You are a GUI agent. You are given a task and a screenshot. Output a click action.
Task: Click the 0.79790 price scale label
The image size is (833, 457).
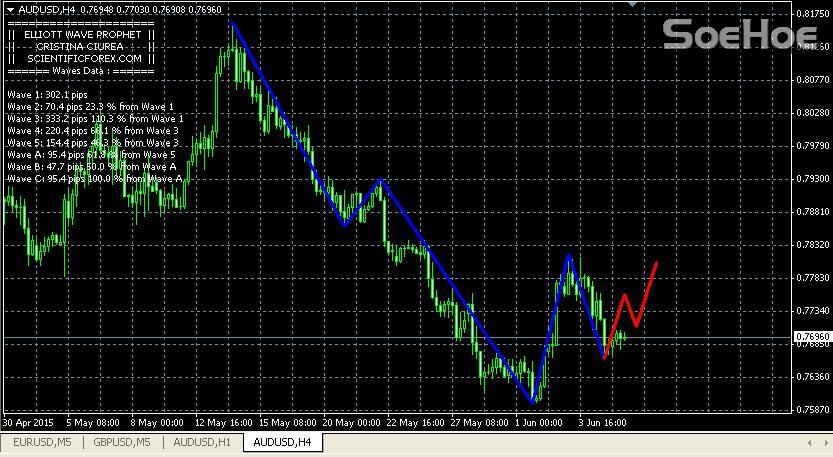813,146
